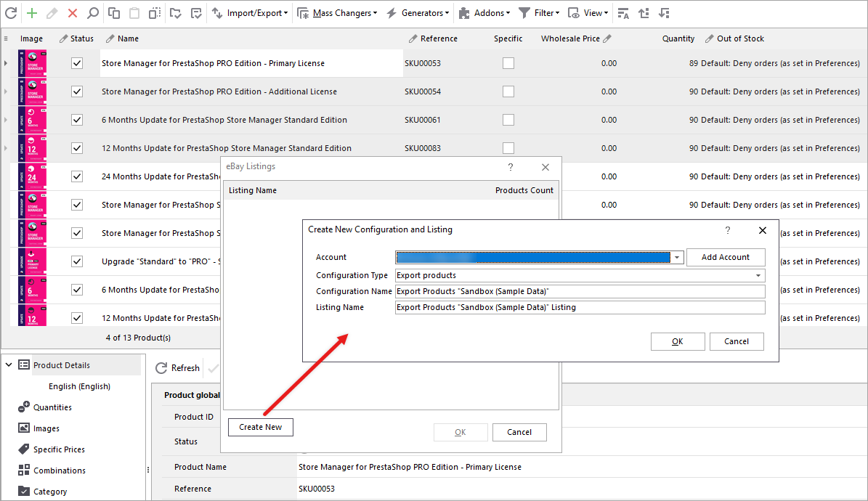Click the Search magnifier icon in toolbar
Screen dimensions: 868x501
coord(93,13)
